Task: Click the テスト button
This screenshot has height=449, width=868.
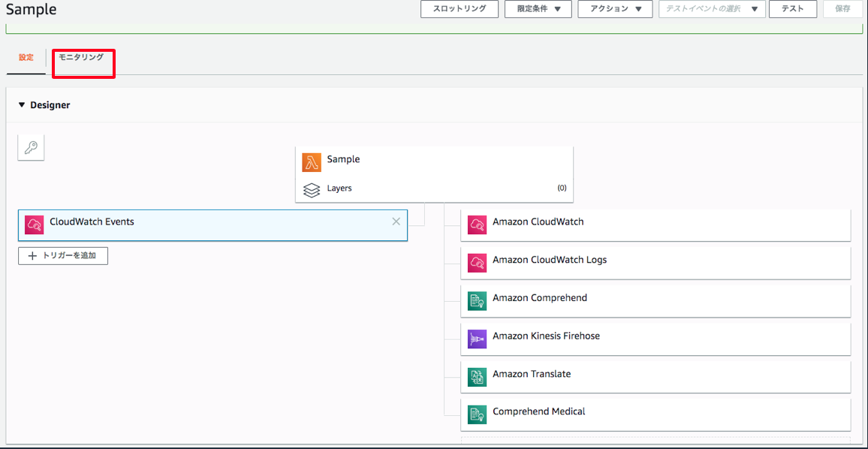Action: [x=793, y=9]
